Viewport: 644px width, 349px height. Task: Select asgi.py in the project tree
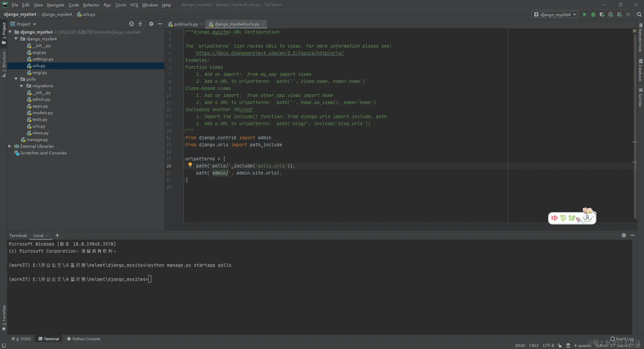(x=39, y=52)
